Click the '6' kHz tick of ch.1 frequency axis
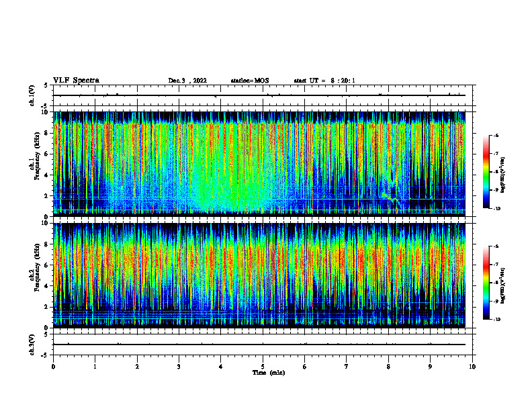 [x=47, y=154]
